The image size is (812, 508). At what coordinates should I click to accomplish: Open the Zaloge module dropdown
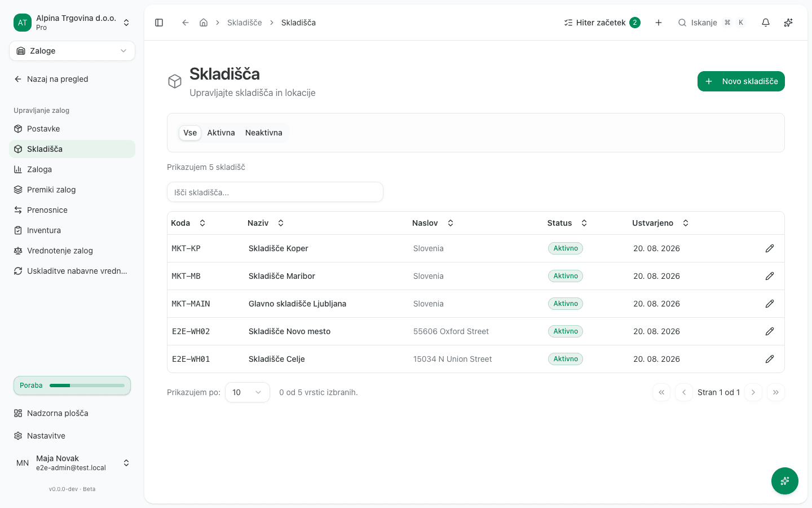click(x=72, y=51)
